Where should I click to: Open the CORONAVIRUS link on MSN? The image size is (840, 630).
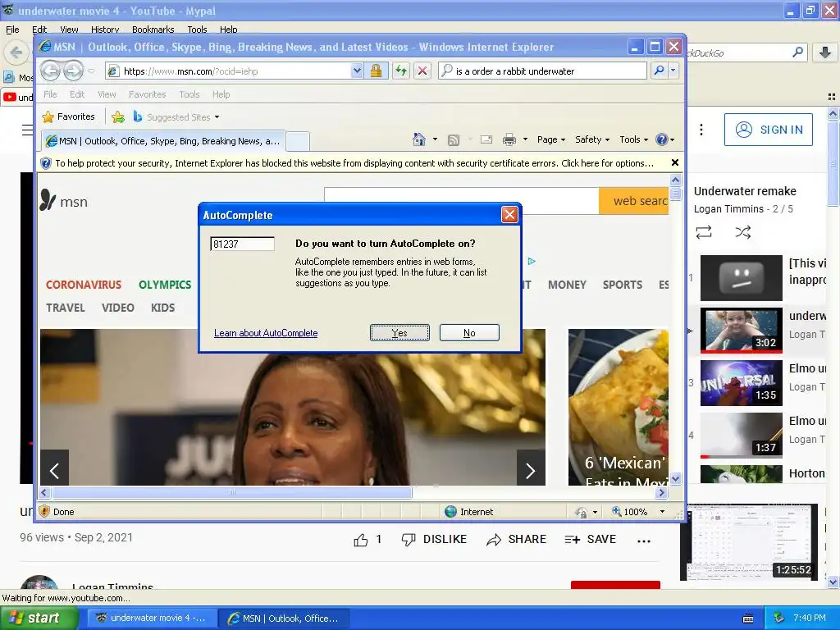84,285
